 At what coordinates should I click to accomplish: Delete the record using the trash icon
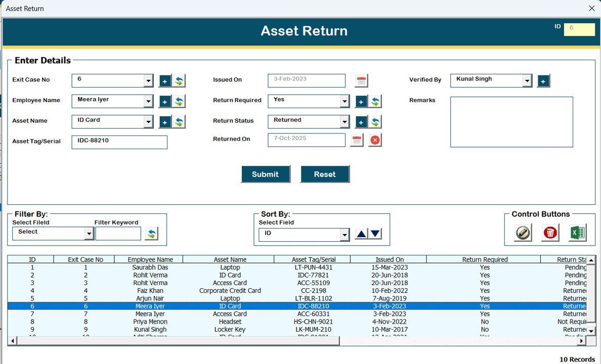[550, 233]
